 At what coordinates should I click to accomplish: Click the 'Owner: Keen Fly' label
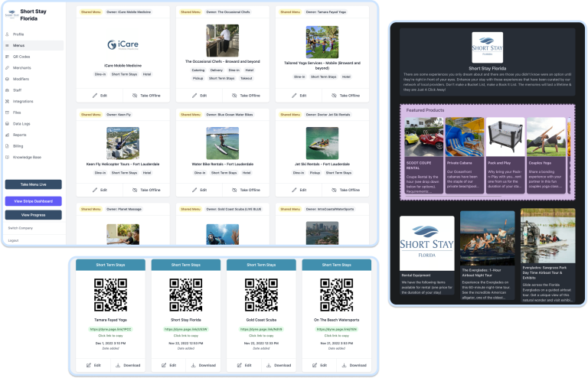point(119,115)
